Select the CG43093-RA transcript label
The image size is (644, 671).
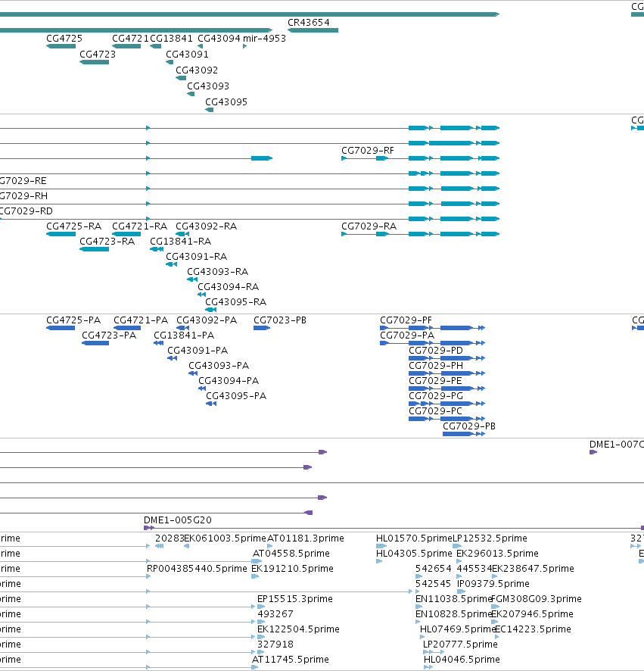tap(218, 272)
